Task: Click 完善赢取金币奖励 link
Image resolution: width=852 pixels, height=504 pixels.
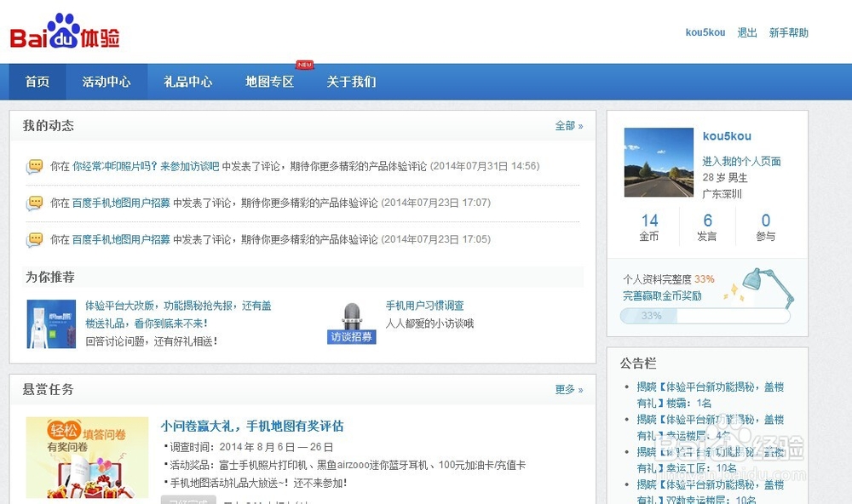Action: [x=662, y=296]
